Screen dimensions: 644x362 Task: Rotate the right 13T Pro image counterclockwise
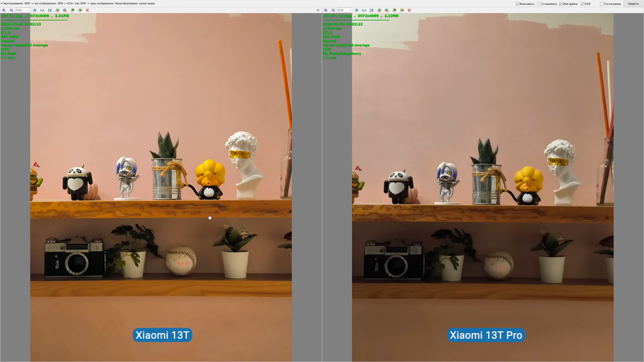[379, 10]
